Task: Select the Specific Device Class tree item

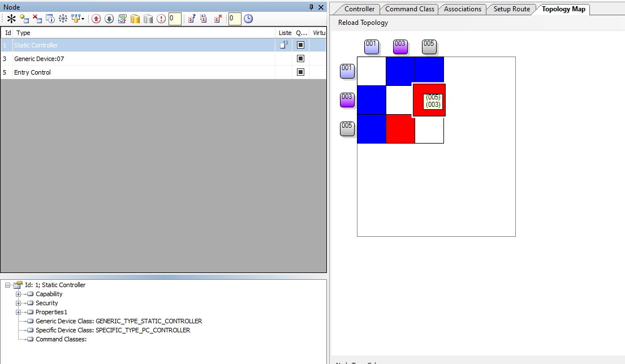Action: point(113,330)
